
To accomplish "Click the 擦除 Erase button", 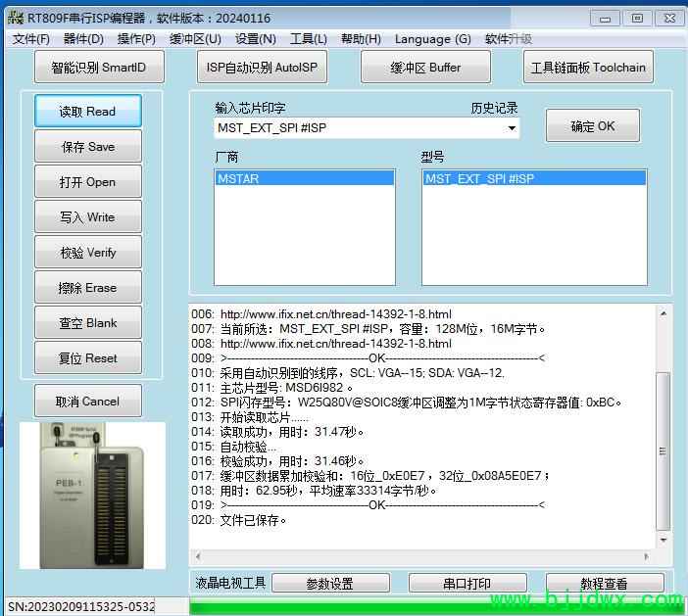I will click(88, 288).
